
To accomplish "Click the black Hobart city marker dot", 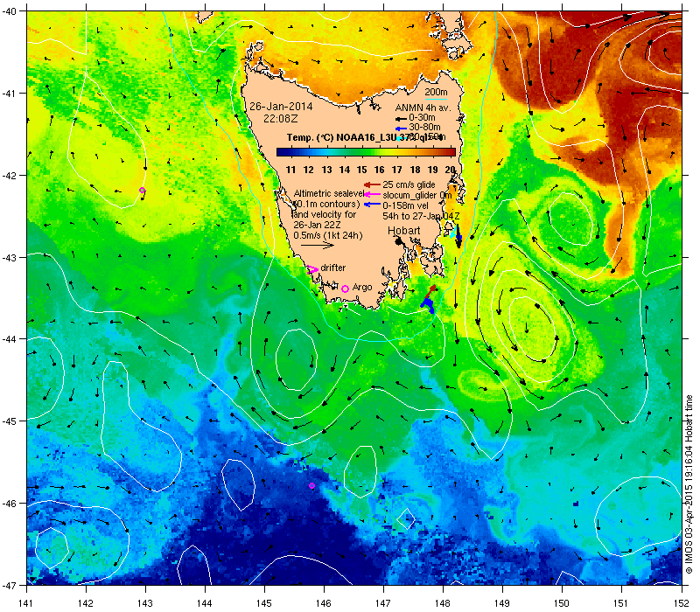I will coord(399,241).
